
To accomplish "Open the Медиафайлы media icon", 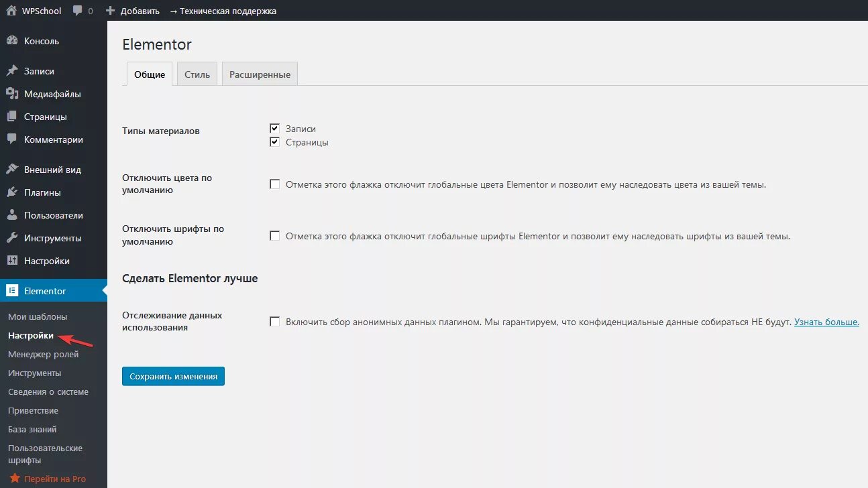I will point(12,94).
